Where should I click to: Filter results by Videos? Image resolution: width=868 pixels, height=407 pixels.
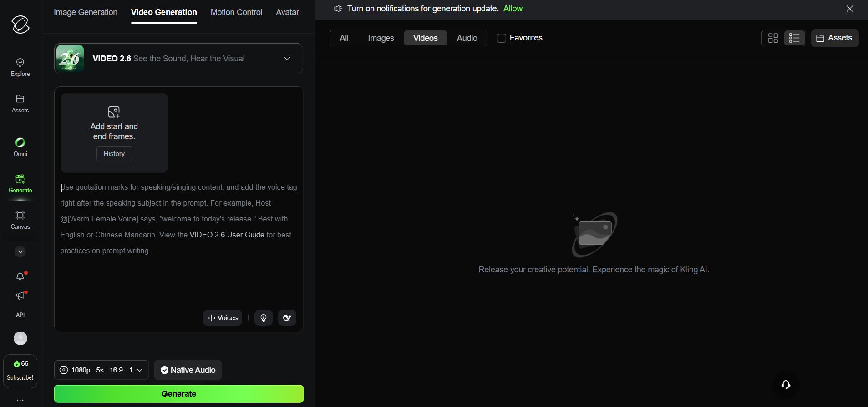point(426,38)
